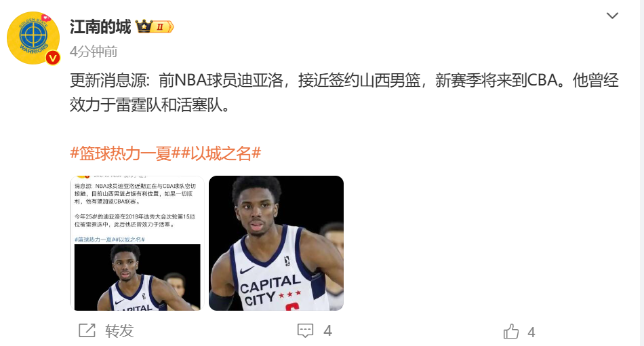The image size is (644, 346).
Task: Open the Capital City jersey player photo
Action: [x=276, y=244]
